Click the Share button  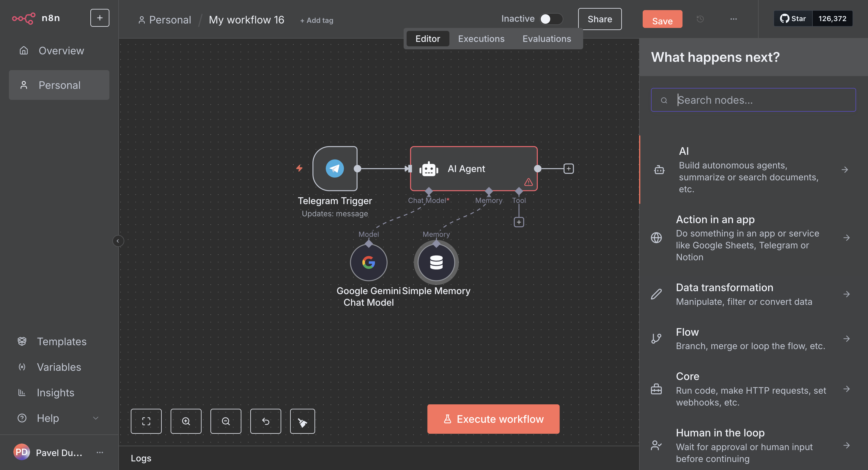[x=600, y=19]
